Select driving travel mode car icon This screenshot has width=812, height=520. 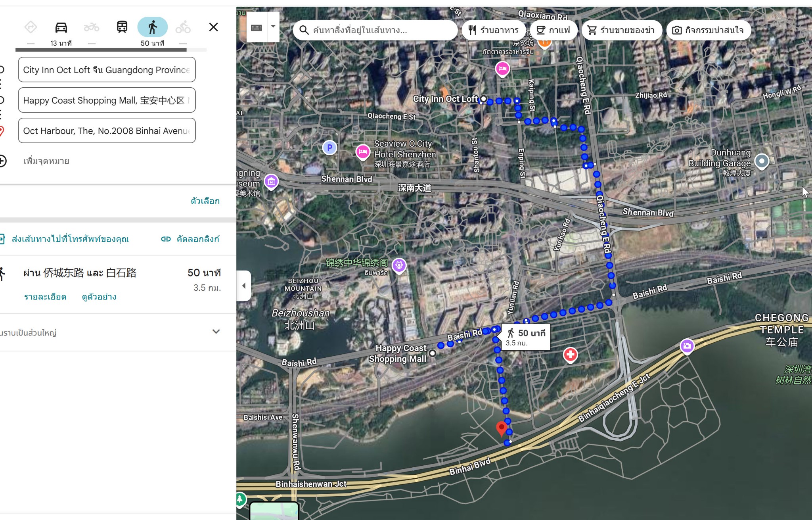pyautogui.click(x=61, y=27)
